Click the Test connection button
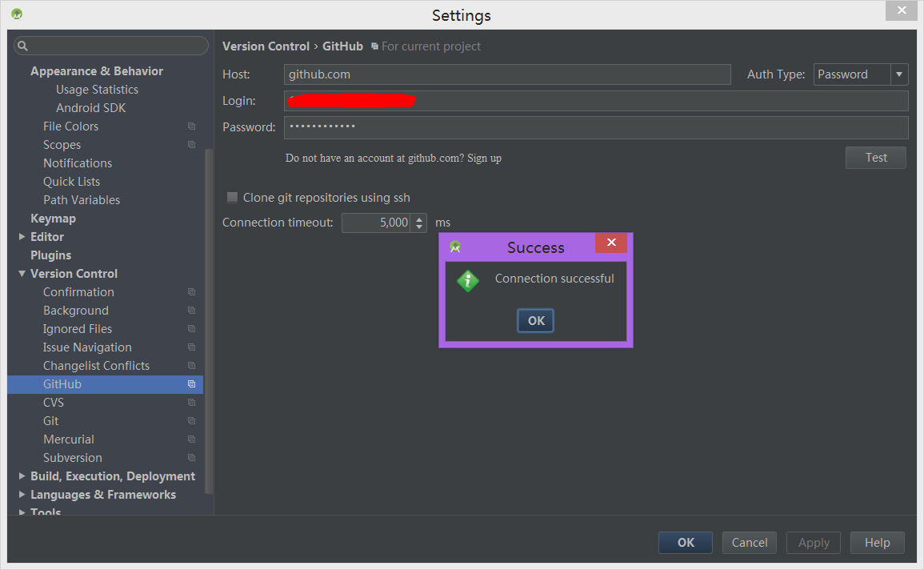The width and height of the screenshot is (924, 570). coord(876,158)
